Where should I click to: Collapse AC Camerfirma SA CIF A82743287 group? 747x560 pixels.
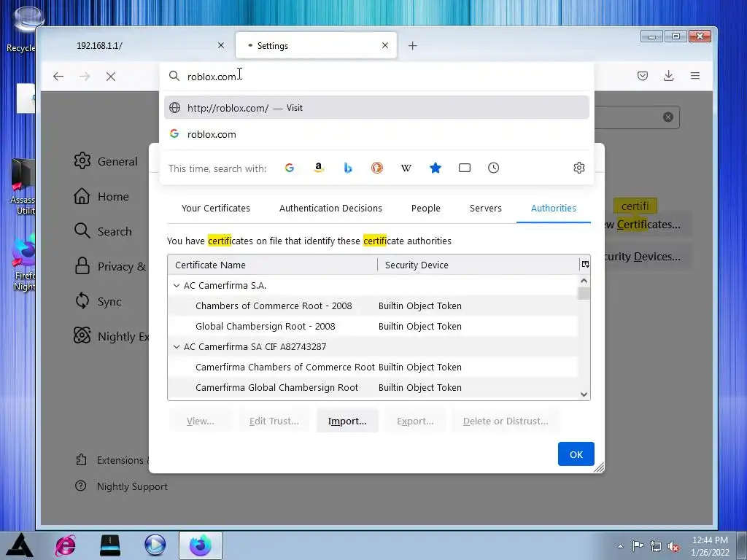pos(177,346)
